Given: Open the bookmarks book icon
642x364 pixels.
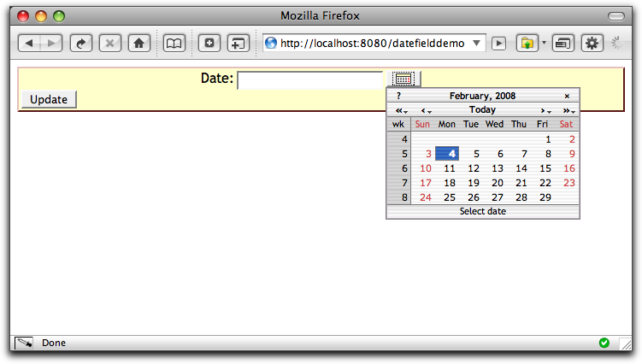Looking at the screenshot, I should 174,43.
